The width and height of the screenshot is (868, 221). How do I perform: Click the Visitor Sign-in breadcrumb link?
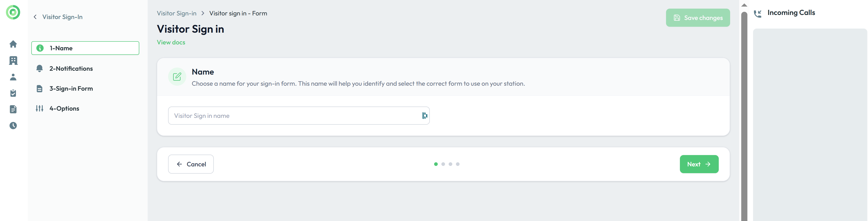click(x=177, y=13)
